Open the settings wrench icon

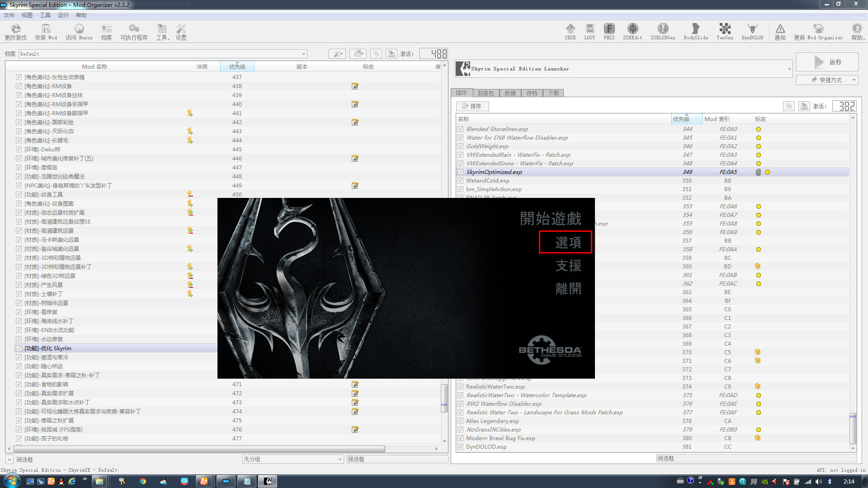coord(181,31)
